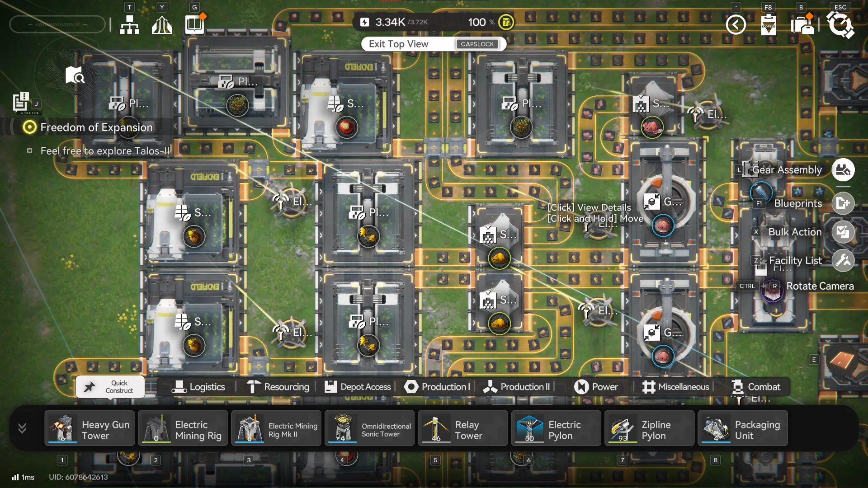
Task: Click the Facility List icon button
Action: 843,260
